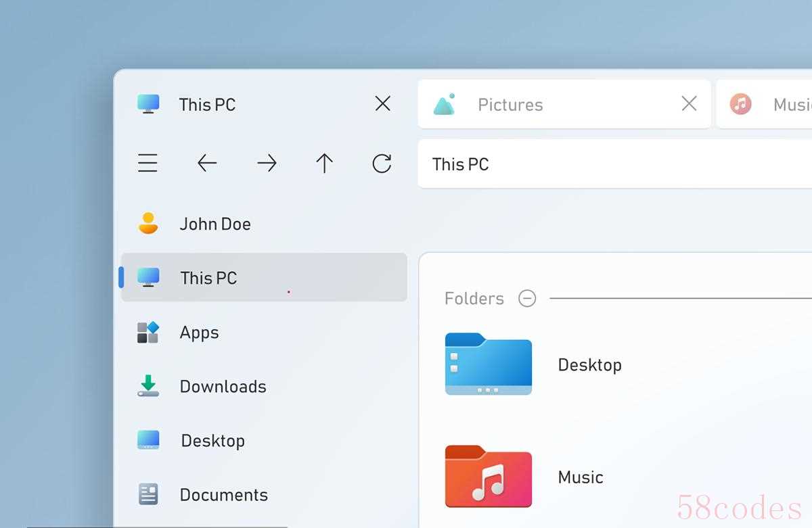Click the Desktop sidebar icon

148,440
